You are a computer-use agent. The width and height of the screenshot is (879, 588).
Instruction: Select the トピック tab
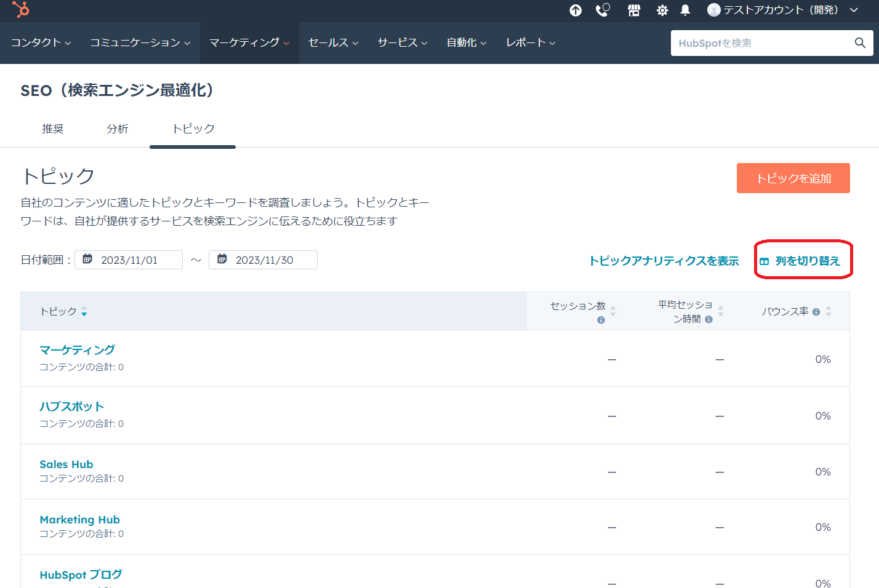193,129
